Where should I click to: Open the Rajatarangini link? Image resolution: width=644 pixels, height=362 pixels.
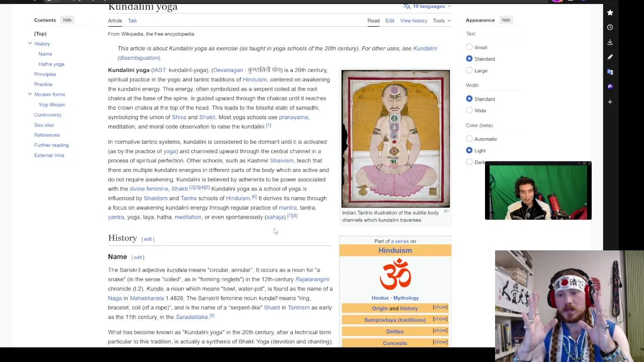[x=312, y=279]
